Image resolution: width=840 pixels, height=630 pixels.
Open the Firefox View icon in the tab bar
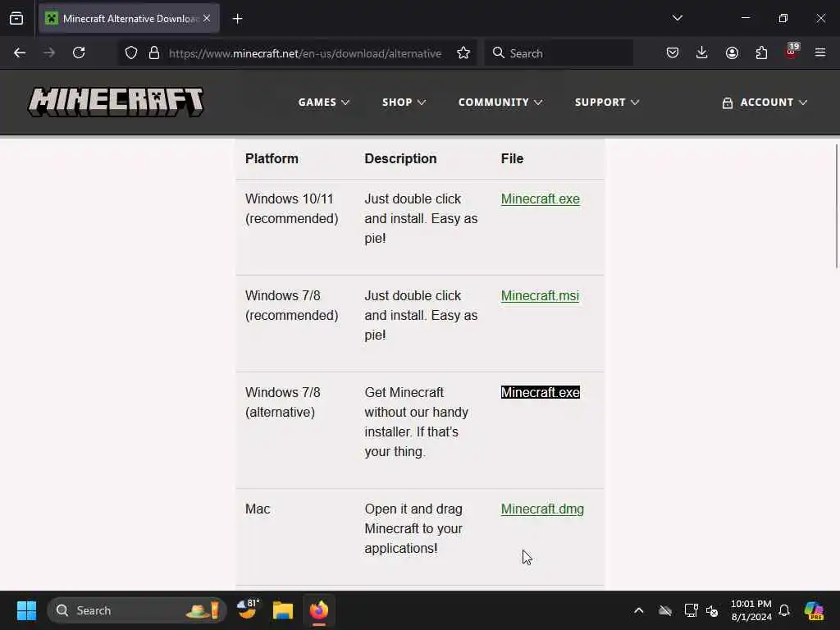[x=16, y=19]
